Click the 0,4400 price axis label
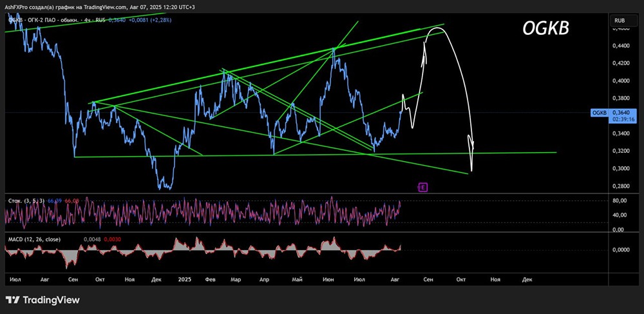 (621, 46)
